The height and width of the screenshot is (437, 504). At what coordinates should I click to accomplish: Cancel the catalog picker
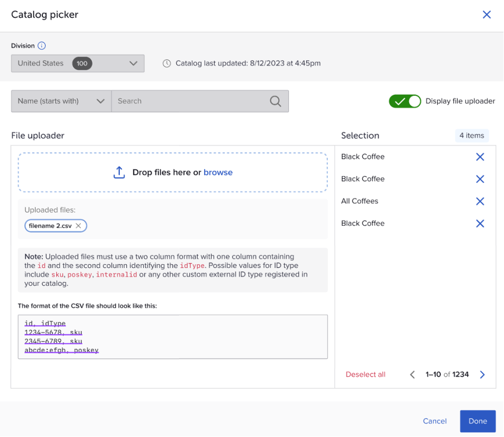434,421
